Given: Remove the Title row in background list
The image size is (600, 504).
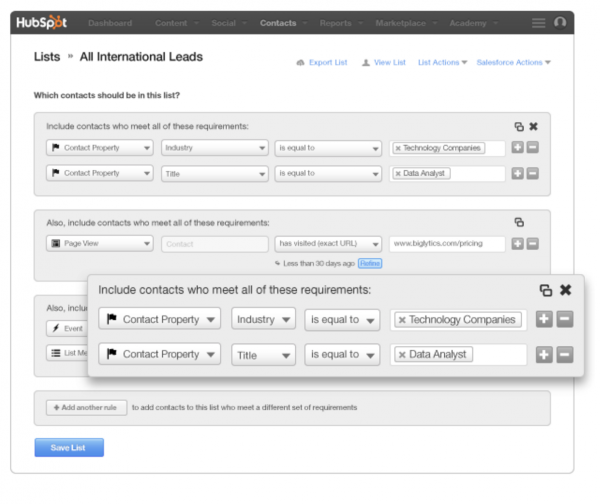Looking at the screenshot, I should pyautogui.click(x=533, y=173).
